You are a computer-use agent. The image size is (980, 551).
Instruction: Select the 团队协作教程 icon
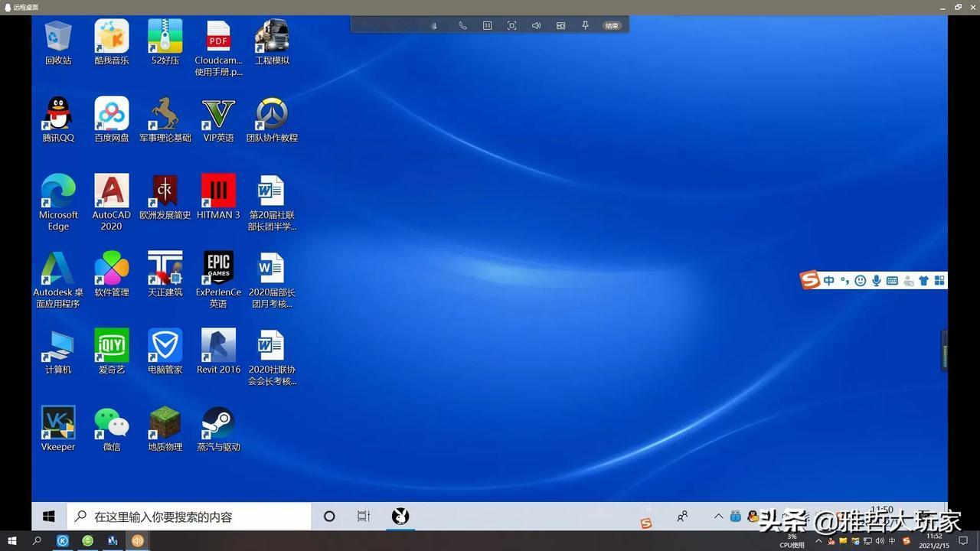point(272,120)
